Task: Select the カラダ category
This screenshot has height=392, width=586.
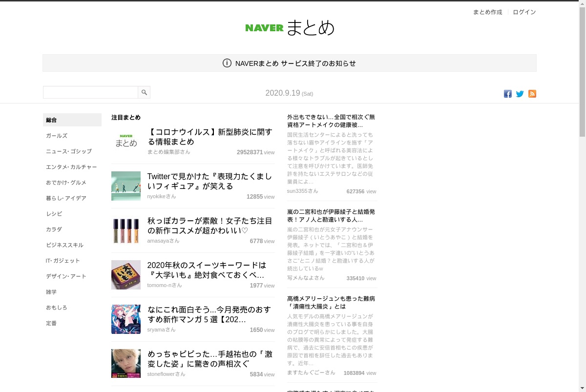Action: [54, 229]
